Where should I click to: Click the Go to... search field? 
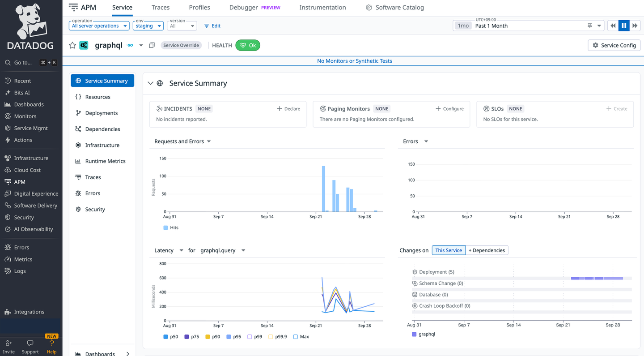pyautogui.click(x=23, y=63)
